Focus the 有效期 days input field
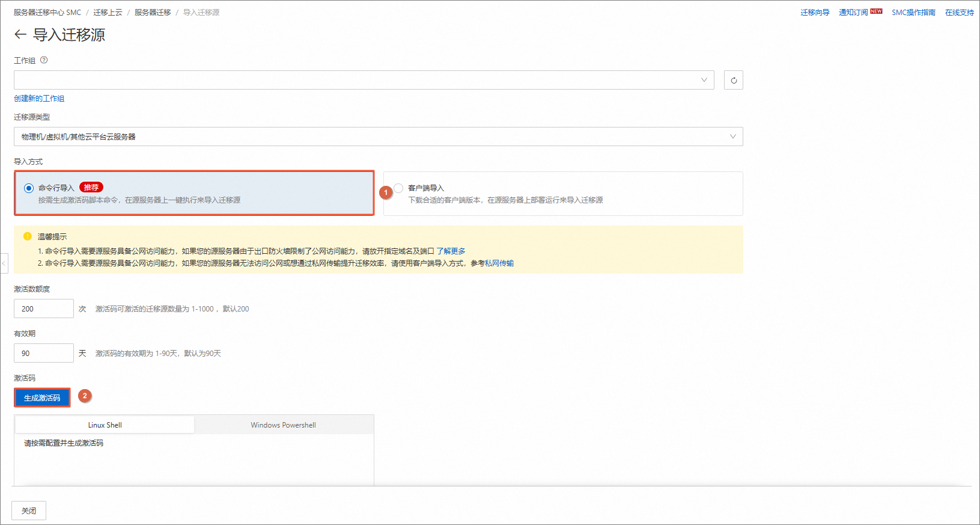The height and width of the screenshot is (525, 980). [x=44, y=353]
